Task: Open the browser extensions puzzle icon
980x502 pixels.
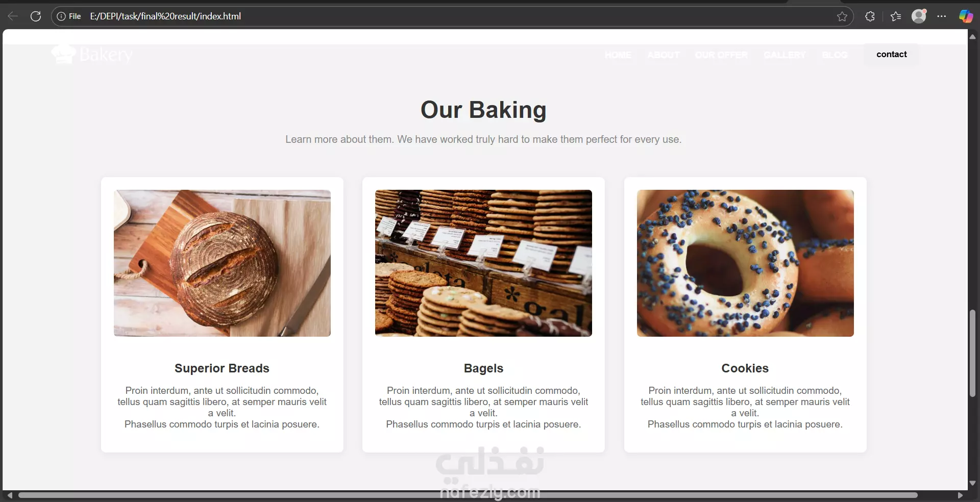Action: coord(870,16)
